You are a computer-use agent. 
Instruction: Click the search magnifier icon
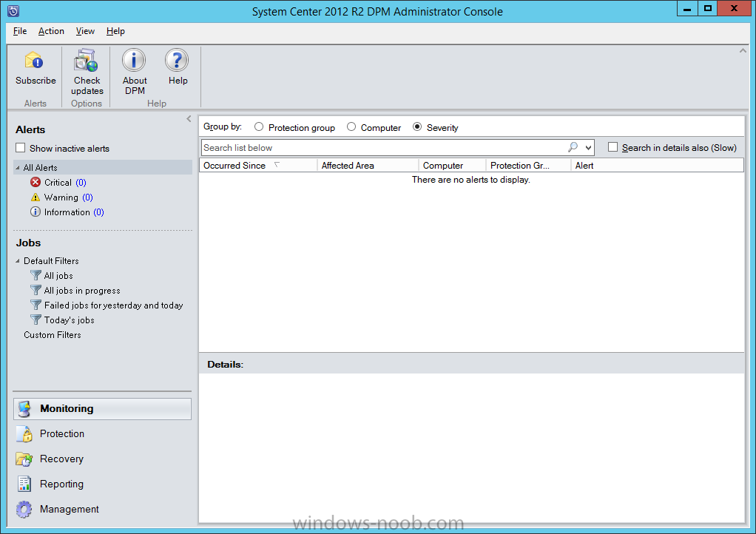click(573, 147)
